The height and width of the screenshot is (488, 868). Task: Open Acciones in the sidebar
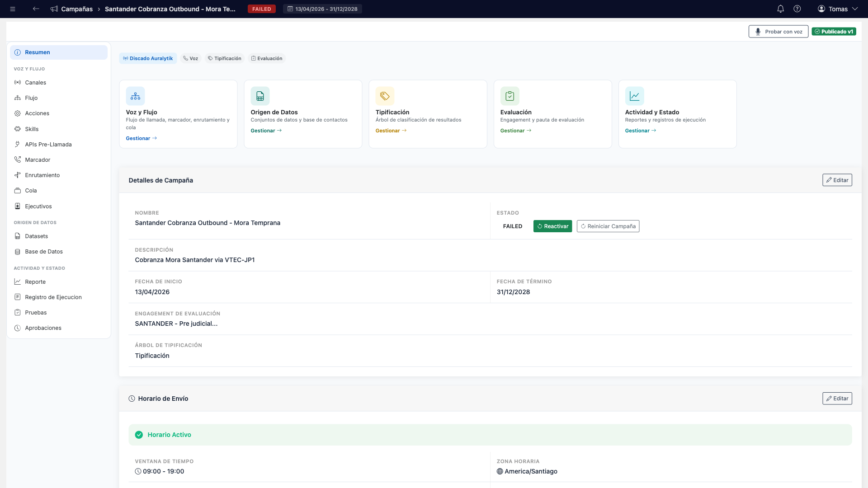(x=59, y=113)
